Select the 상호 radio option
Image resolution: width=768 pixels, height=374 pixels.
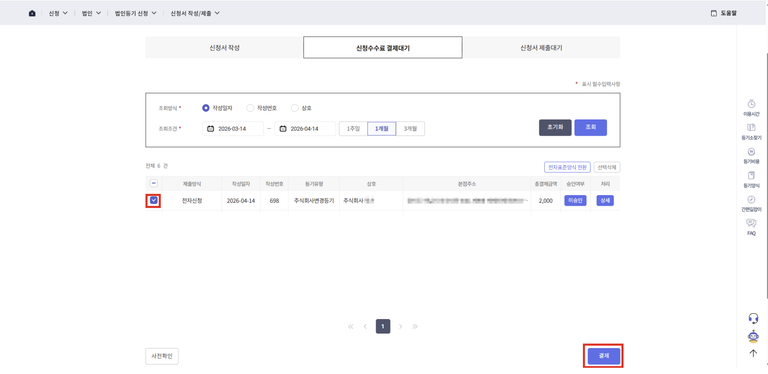coord(295,108)
